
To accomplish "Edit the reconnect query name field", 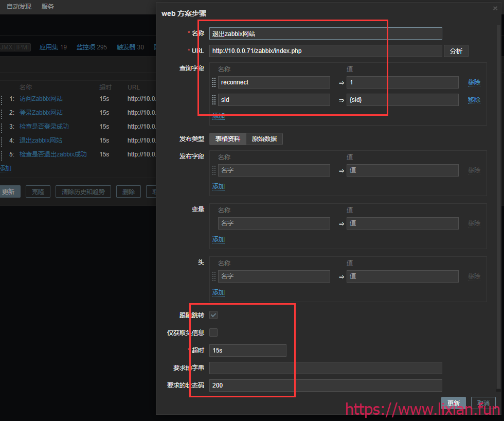I will coord(274,82).
